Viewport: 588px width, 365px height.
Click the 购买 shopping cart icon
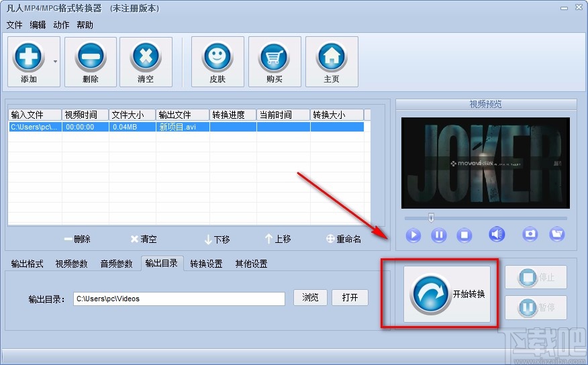(x=275, y=57)
